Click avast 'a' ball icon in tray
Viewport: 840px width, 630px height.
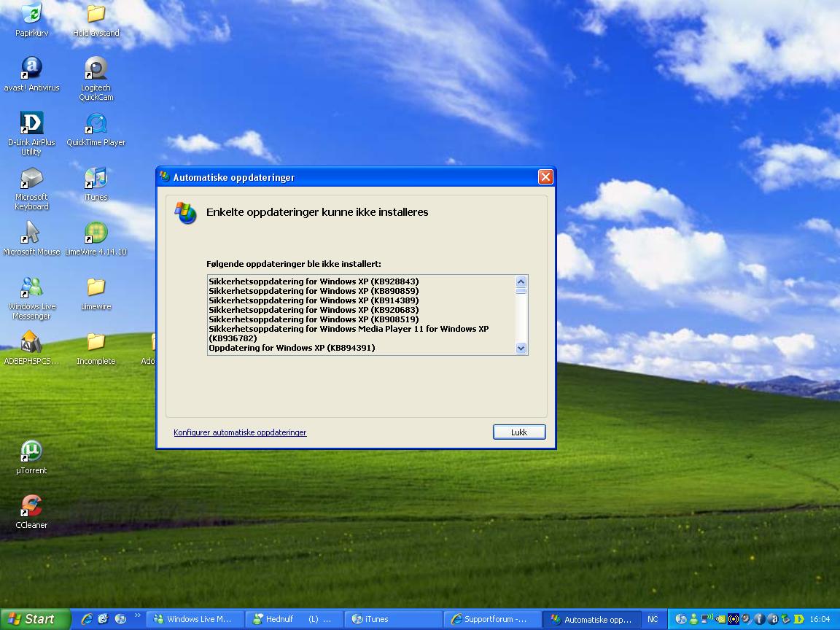pyautogui.click(x=772, y=619)
